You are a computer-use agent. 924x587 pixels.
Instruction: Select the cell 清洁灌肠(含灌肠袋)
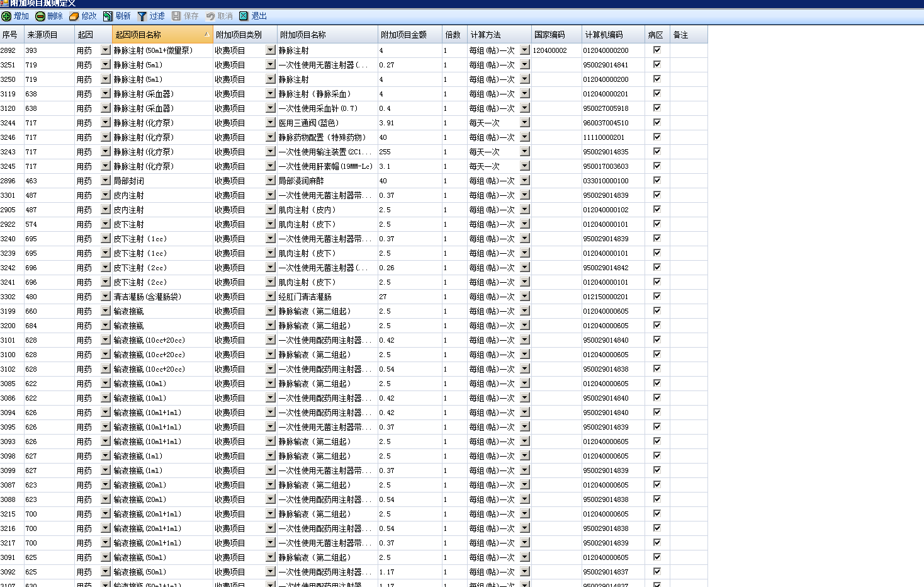(163, 297)
